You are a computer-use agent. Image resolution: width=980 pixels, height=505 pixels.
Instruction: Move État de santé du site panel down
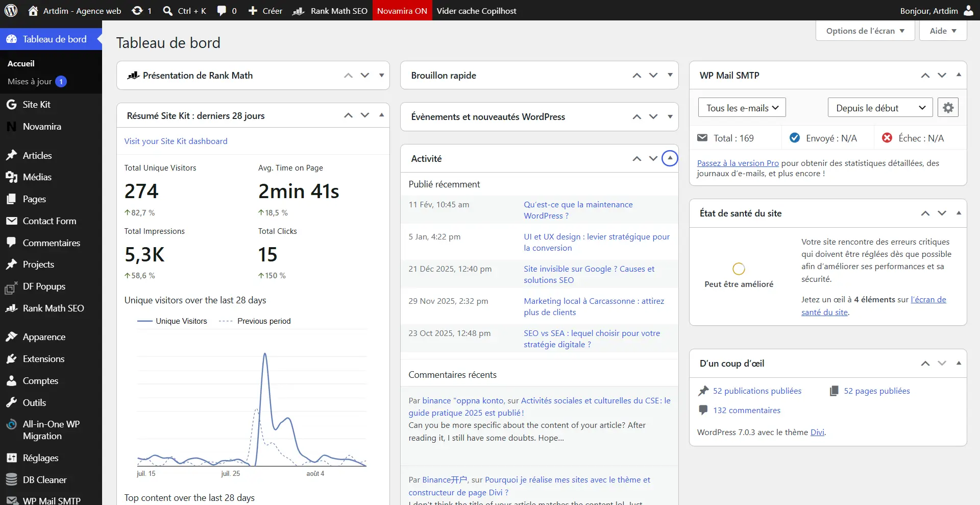(942, 213)
